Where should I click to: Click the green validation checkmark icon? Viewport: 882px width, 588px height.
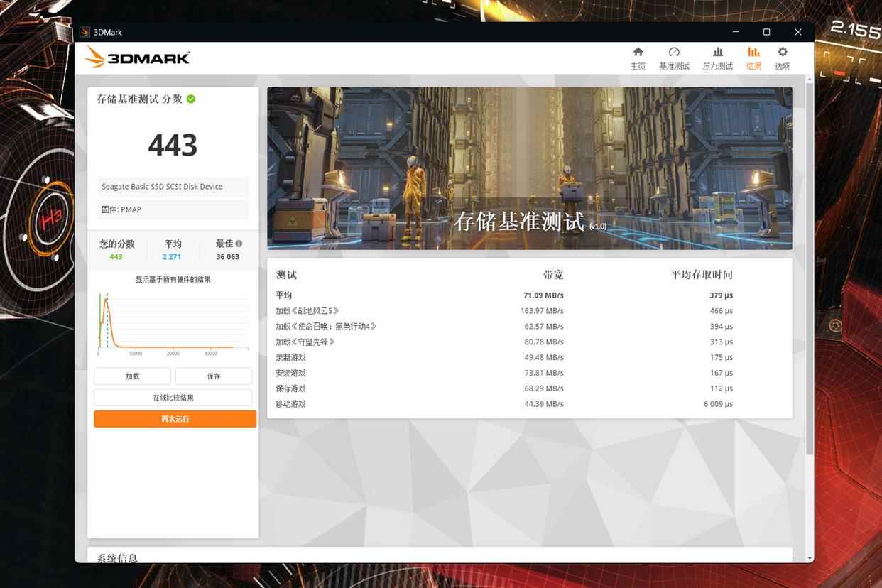[x=191, y=99]
